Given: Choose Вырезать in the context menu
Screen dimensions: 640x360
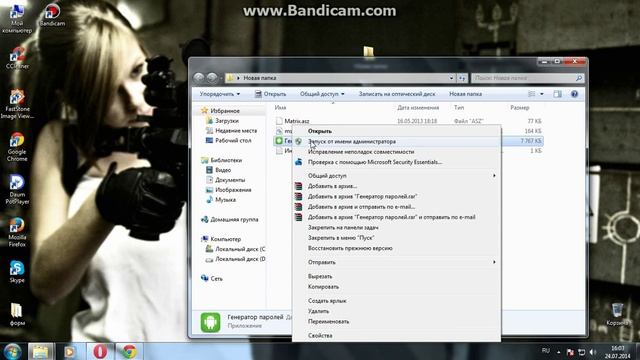Looking at the screenshot, I should pos(396,276).
